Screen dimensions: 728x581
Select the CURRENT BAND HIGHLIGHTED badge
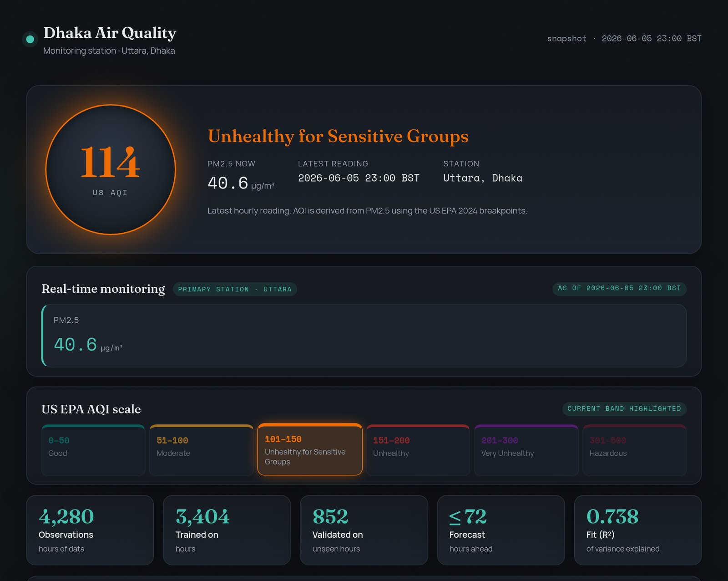click(624, 408)
